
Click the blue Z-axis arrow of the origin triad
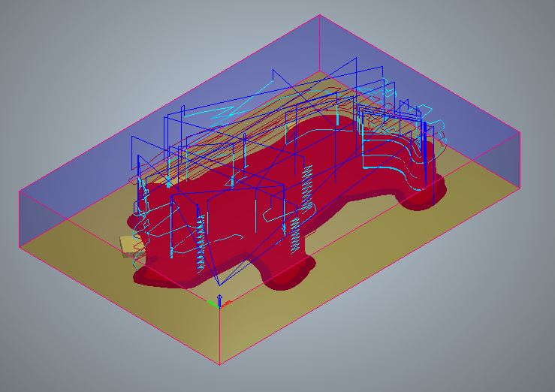click(x=219, y=299)
